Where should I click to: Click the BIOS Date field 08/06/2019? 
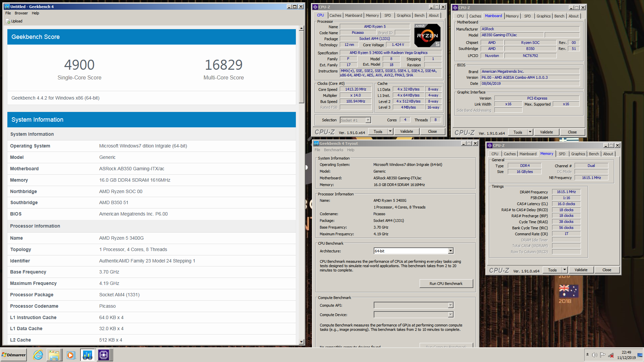pyautogui.click(x=530, y=83)
